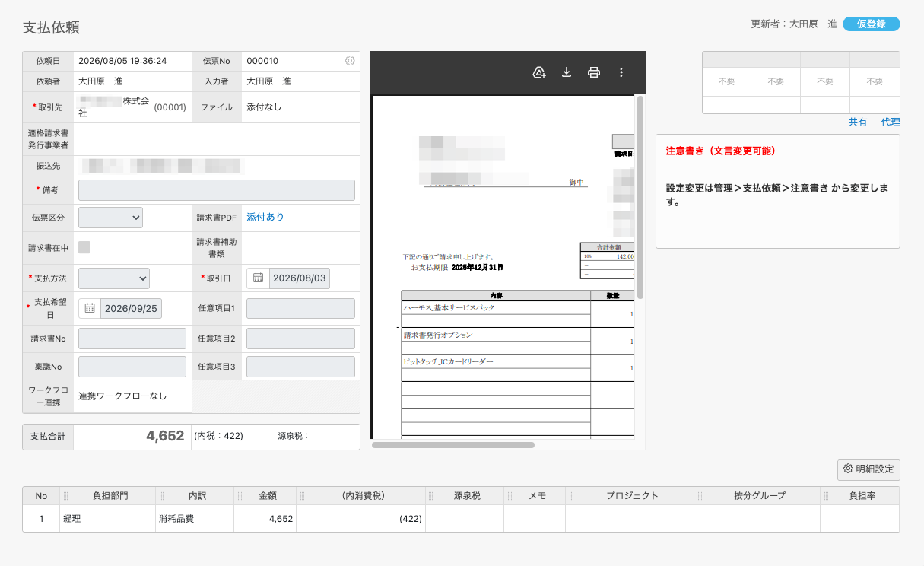The height and width of the screenshot is (566, 924).
Task: Click the 金額 column drag handle
Action: pyautogui.click(x=241, y=496)
